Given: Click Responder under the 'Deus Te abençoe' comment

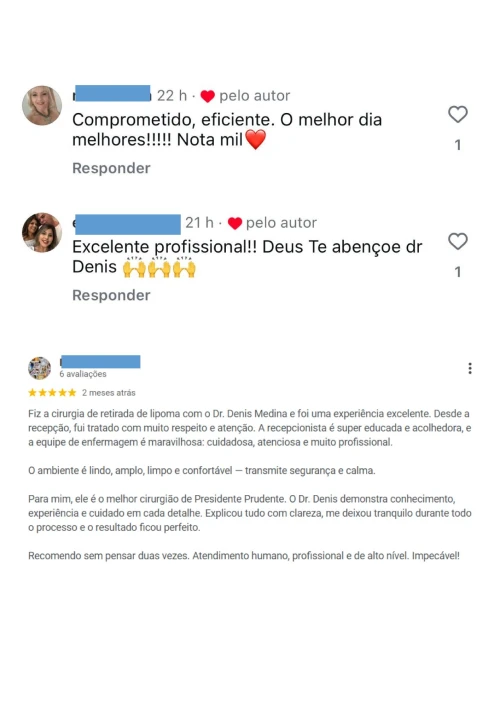Looking at the screenshot, I should [111, 295].
